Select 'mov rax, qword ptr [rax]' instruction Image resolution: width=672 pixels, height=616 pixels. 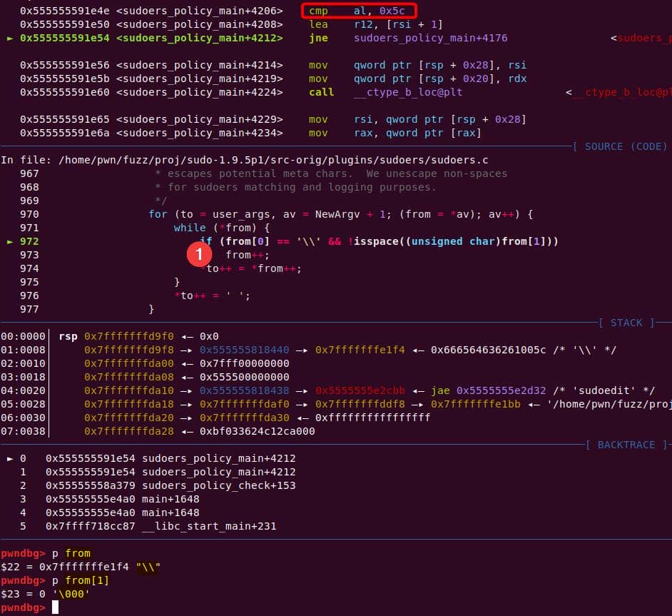[394, 133]
